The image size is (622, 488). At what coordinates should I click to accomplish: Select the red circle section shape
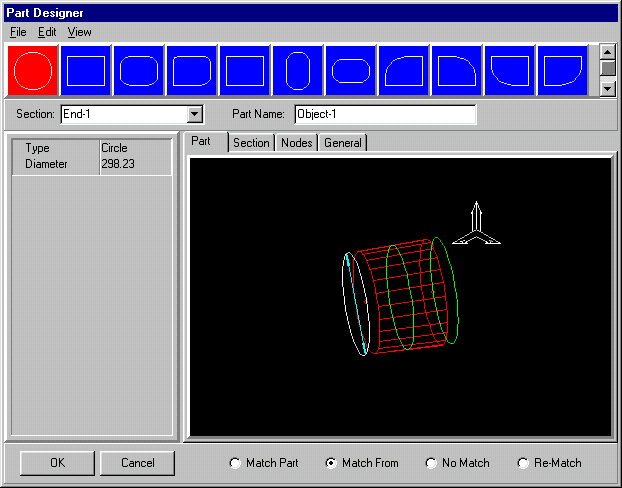pyautogui.click(x=32, y=71)
